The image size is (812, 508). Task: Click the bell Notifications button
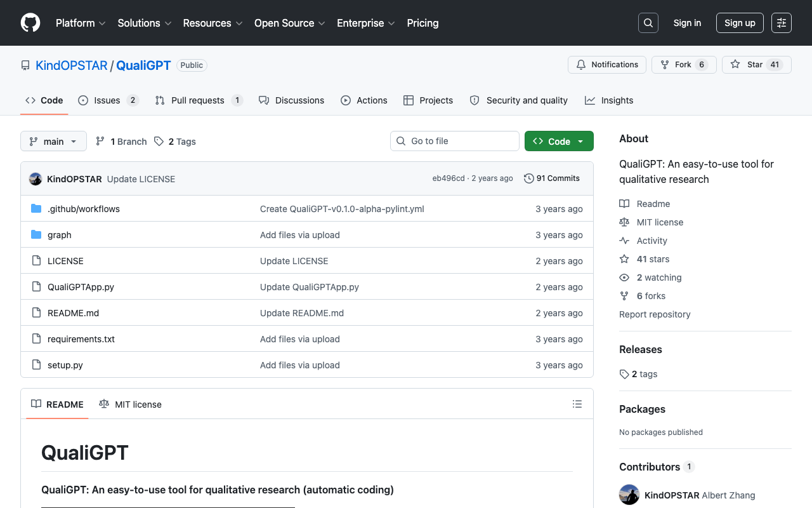click(607, 65)
